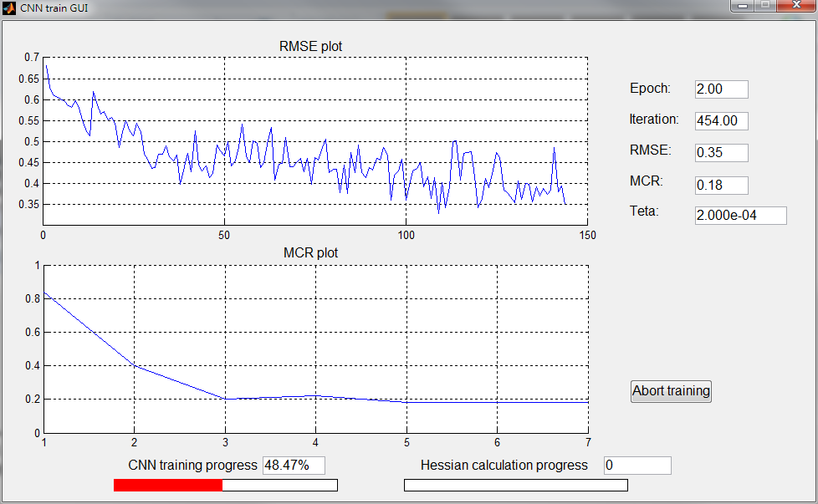Click the red CNN training progress bar
The height and width of the screenshot is (504, 818).
225,486
